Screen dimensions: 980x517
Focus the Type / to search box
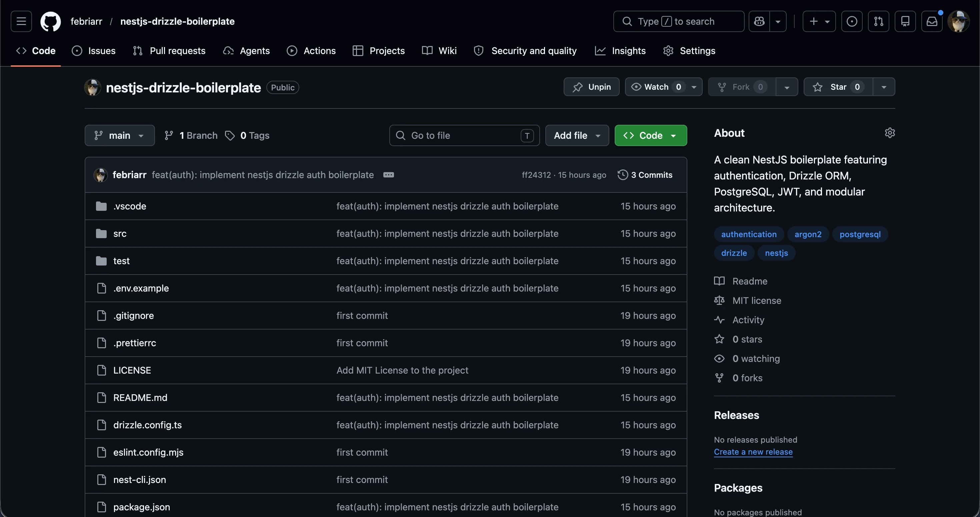click(x=679, y=21)
